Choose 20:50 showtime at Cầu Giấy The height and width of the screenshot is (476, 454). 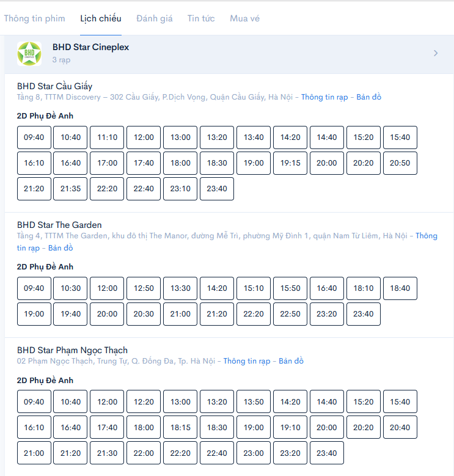point(400,163)
